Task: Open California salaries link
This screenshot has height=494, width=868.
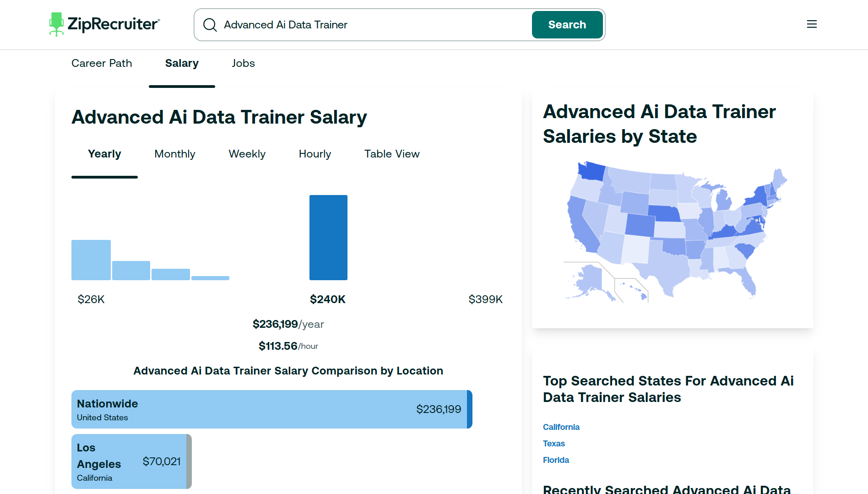Action: tap(561, 427)
